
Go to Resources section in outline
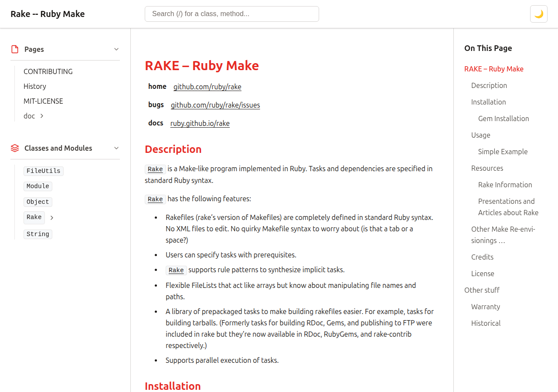[487, 168]
